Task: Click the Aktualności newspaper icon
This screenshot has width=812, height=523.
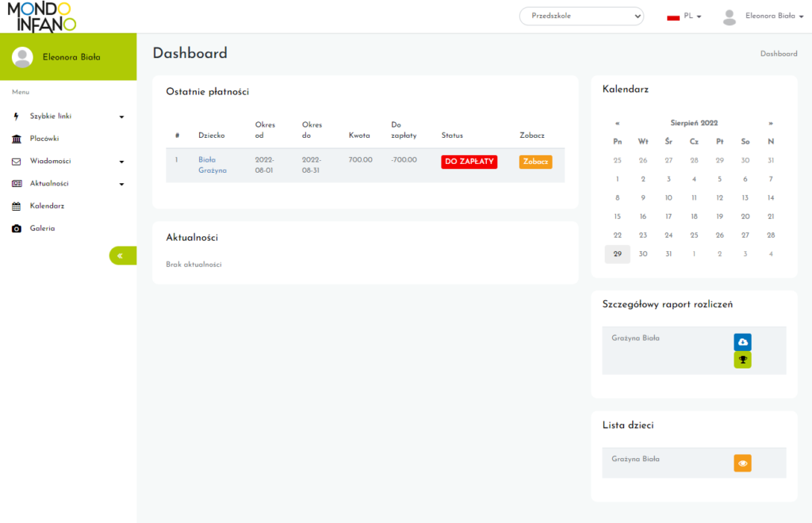Action: [x=17, y=184]
